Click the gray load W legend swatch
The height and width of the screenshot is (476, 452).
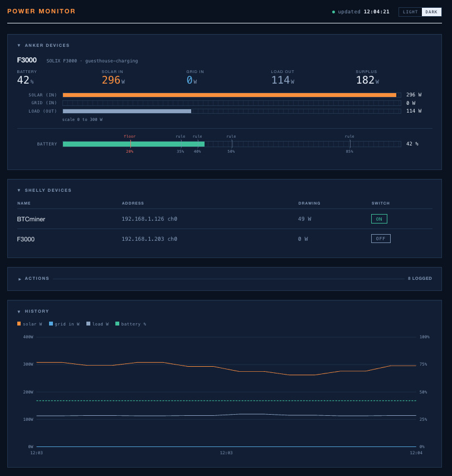(88, 324)
